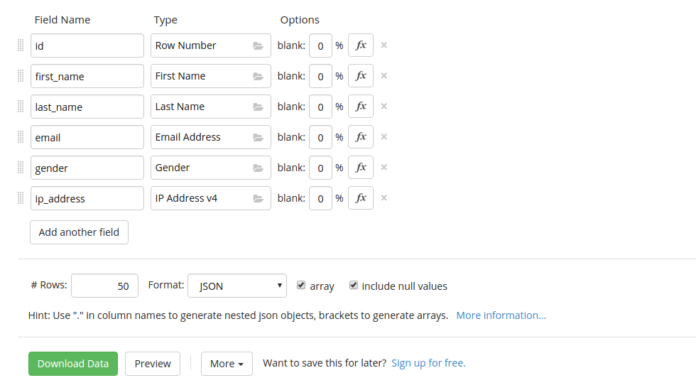Screen dimensions: 696x390
Task: Expand the More dropdown button
Action: 227,364
